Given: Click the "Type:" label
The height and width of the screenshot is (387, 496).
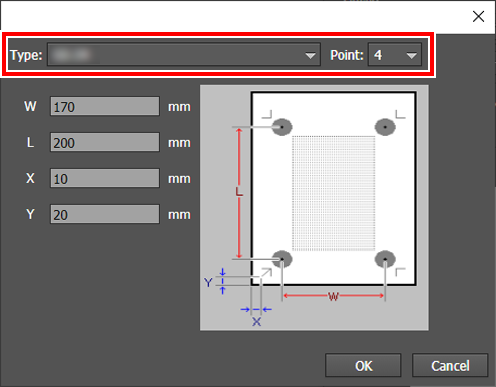Looking at the screenshot, I should [26, 55].
